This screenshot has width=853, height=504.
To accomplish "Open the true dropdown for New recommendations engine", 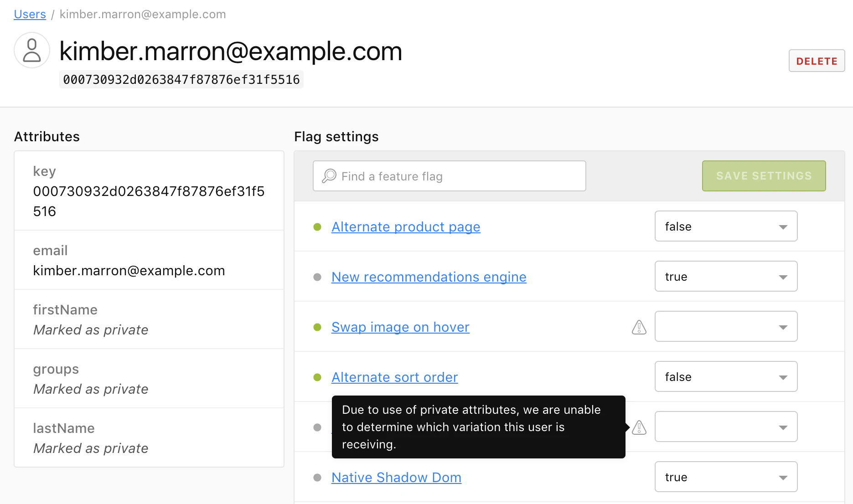I will [x=726, y=276].
